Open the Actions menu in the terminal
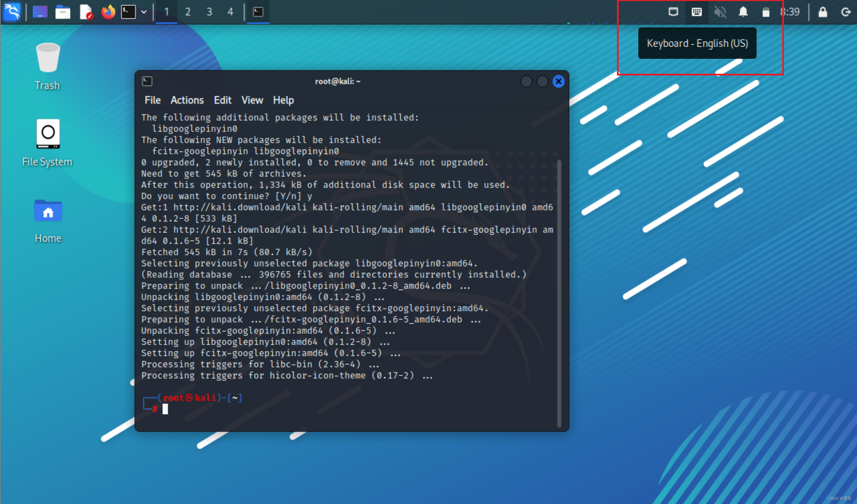Image resolution: width=857 pixels, height=504 pixels. 187,100
